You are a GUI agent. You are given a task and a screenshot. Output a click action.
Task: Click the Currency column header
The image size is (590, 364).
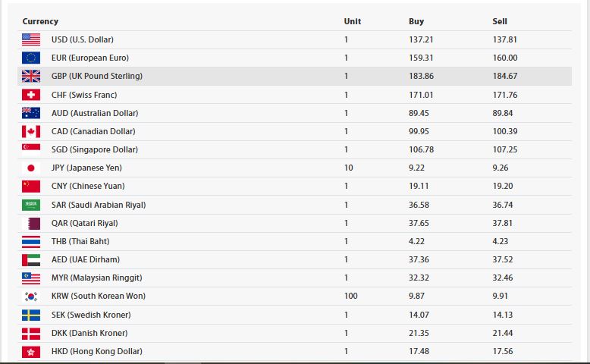[x=40, y=21]
